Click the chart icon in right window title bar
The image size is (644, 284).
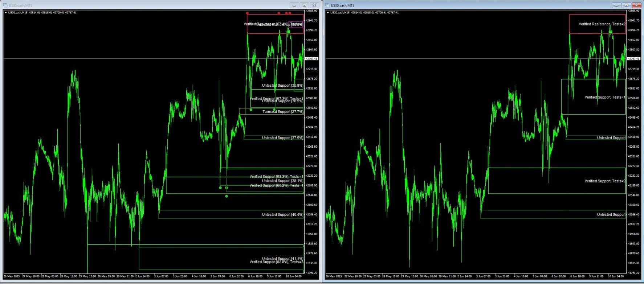pyautogui.click(x=328, y=5)
